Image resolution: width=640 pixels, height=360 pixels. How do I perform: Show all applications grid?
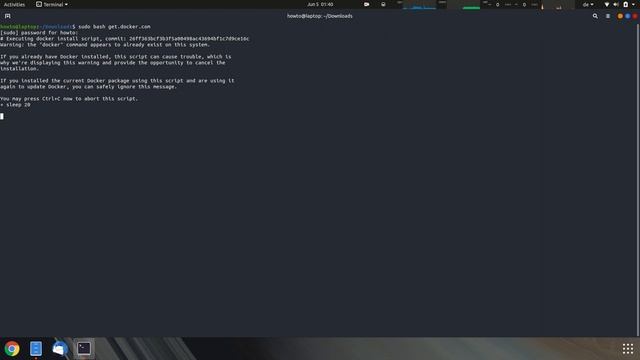pyautogui.click(x=628, y=349)
